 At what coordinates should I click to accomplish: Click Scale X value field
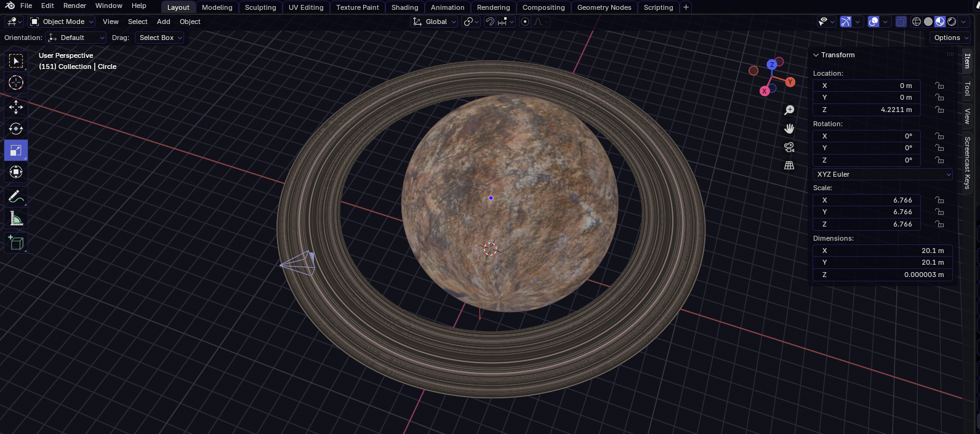click(867, 200)
